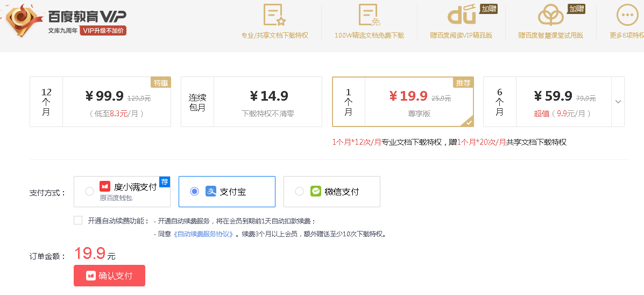Open the 100W精选文档免费下载 icon
Viewport: 644px width, 295px height.
pos(369,15)
